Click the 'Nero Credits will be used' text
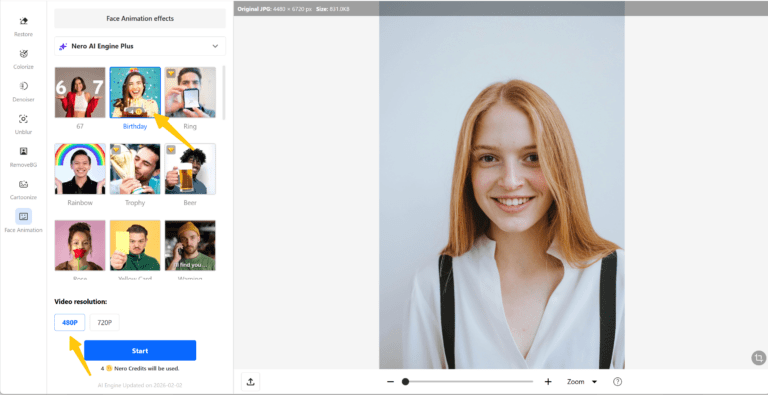The image size is (768, 395). coord(146,369)
